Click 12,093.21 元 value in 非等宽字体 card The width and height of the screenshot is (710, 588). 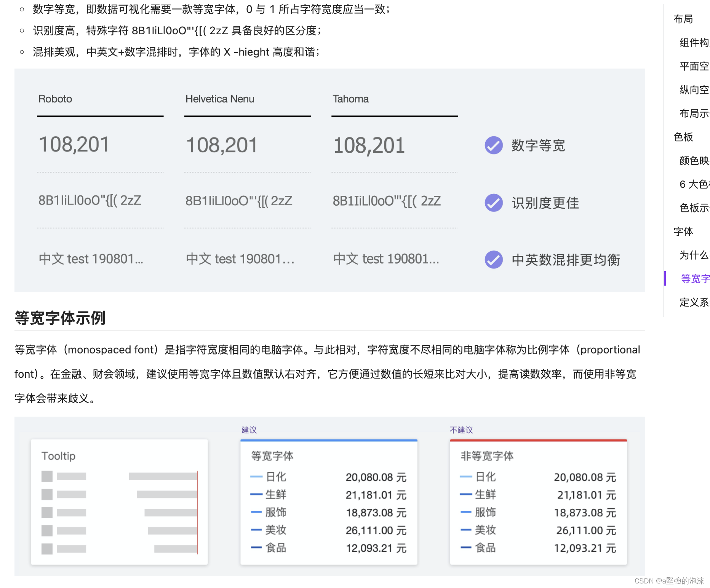click(x=585, y=548)
